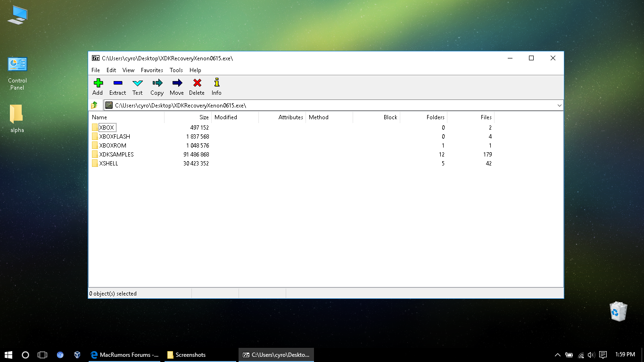The width and height of the screenshot is (644, 362).
Task: Open the Info toolbar icon
Action: pyautogui.click(x=217, y=83)
